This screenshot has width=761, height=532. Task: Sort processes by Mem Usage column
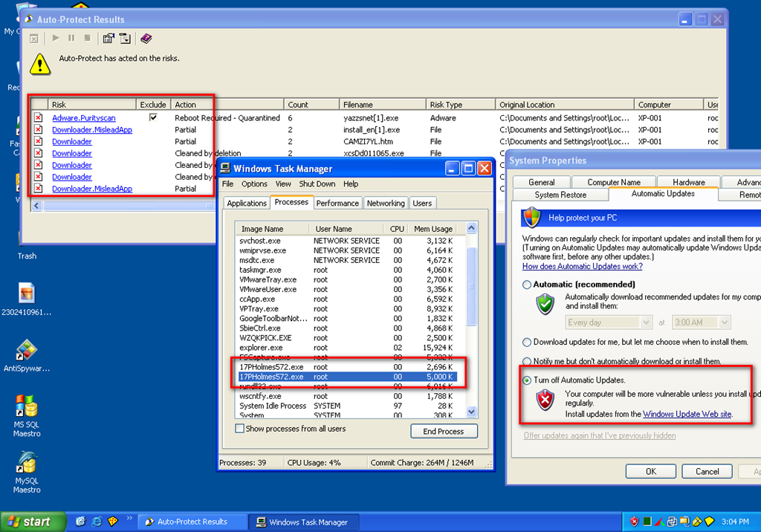tap(433, 229)
